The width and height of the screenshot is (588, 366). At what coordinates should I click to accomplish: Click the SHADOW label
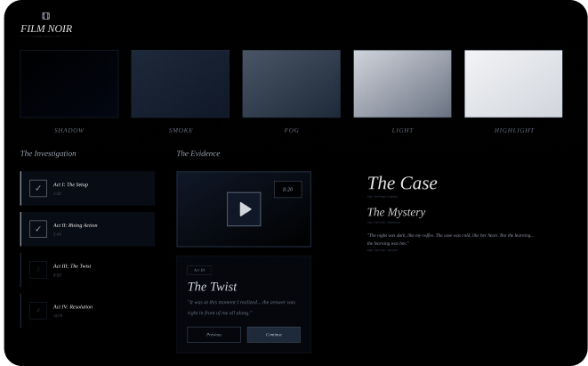click(69, 130)
